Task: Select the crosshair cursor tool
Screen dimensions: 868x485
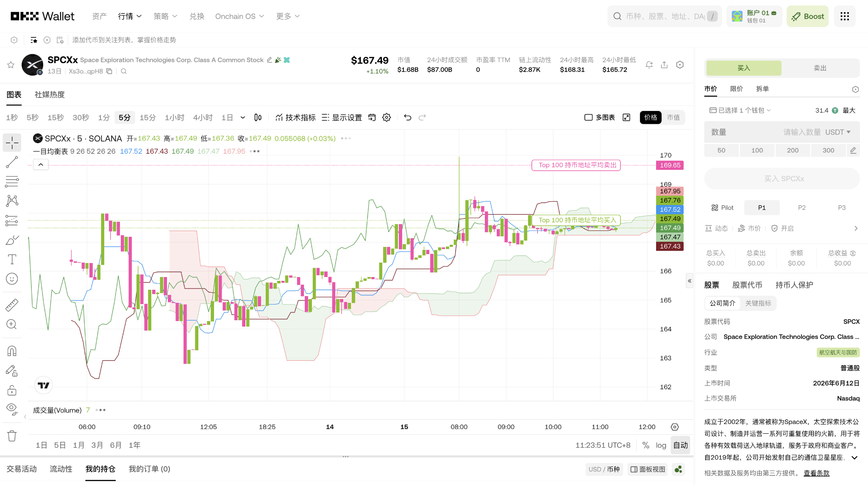Action: pos(12,143)
